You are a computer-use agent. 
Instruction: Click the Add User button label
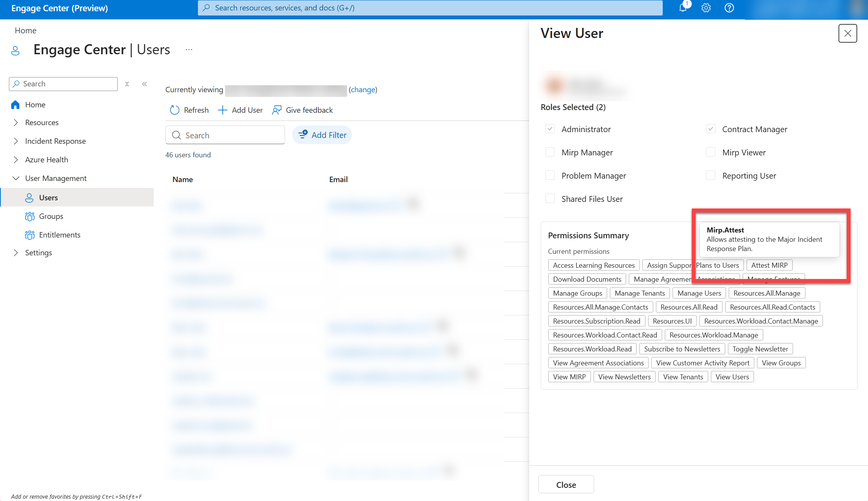point(247,110)
